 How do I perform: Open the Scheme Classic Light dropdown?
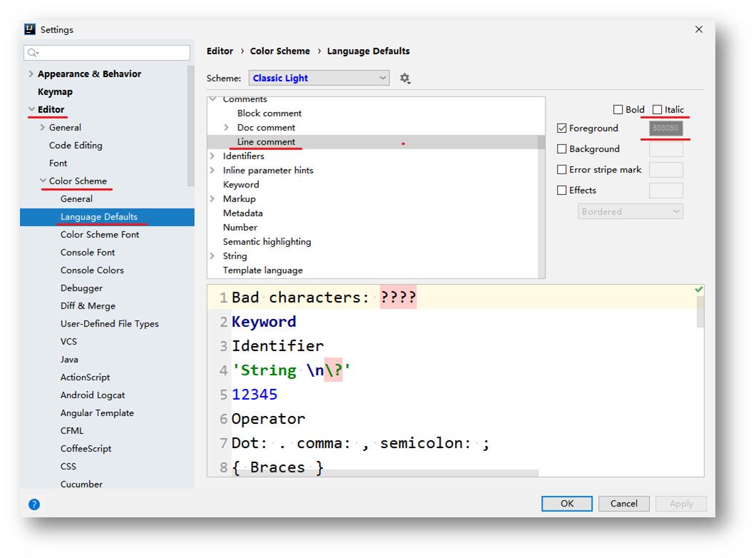click(x=320, y=78)
